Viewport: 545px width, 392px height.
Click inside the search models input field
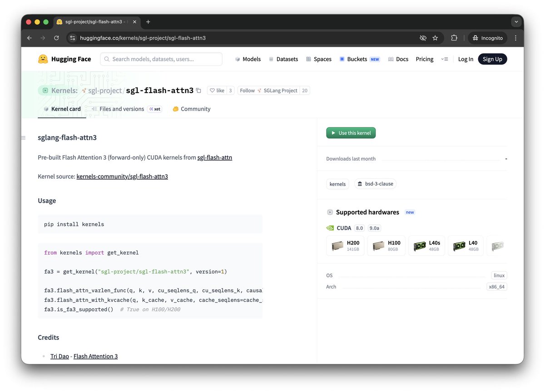[161, 59]
